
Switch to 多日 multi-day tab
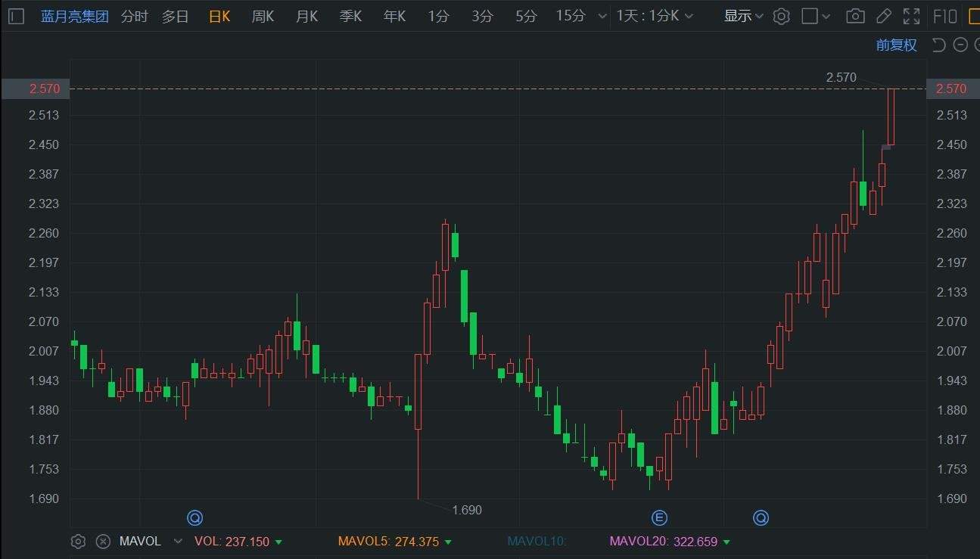point(175,16)
